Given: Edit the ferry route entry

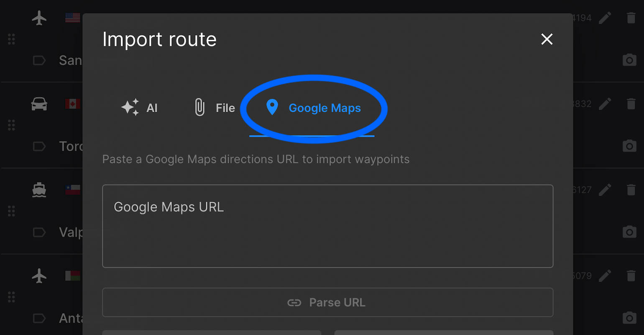Looking at the screenshot, I should click(x=605, y=190).
